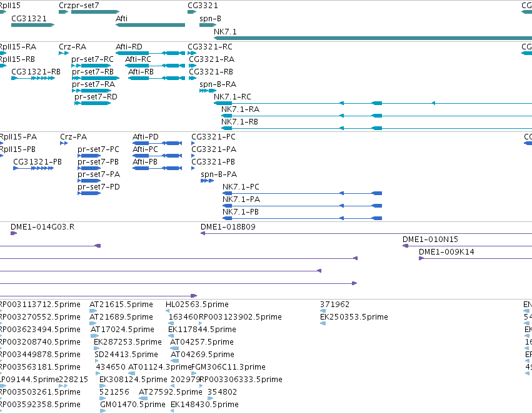Click the CG31321-RB transcript label

[x=36, y=72]
